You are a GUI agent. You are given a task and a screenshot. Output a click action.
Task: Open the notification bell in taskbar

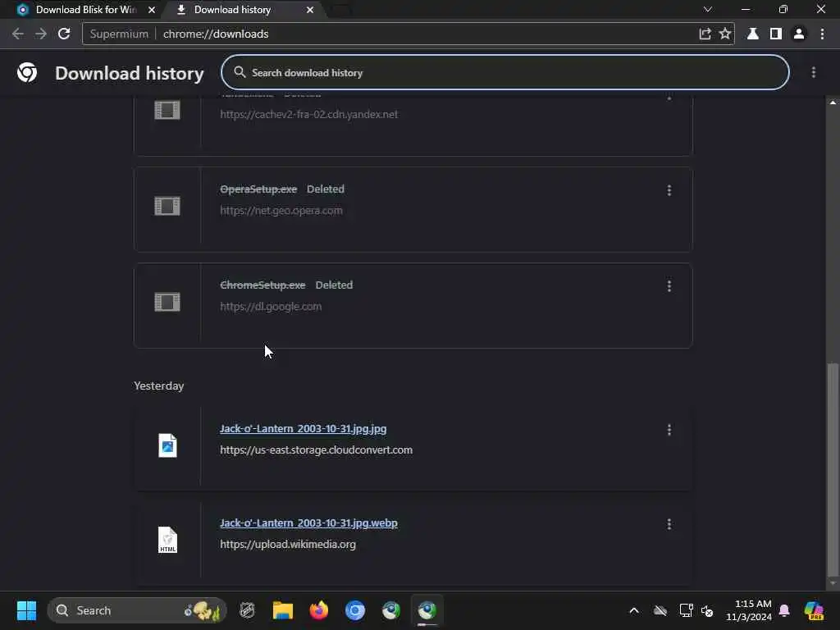[784, 610]
